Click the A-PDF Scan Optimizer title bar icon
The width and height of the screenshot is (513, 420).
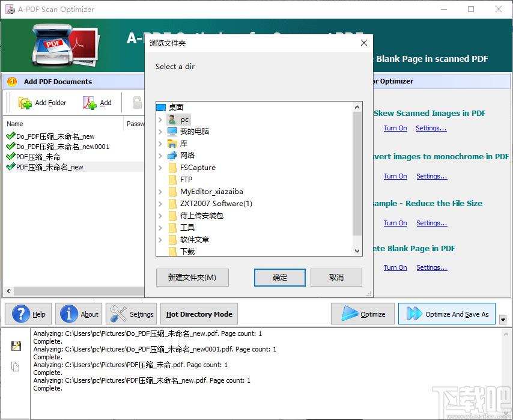click(x=10, y=9)
